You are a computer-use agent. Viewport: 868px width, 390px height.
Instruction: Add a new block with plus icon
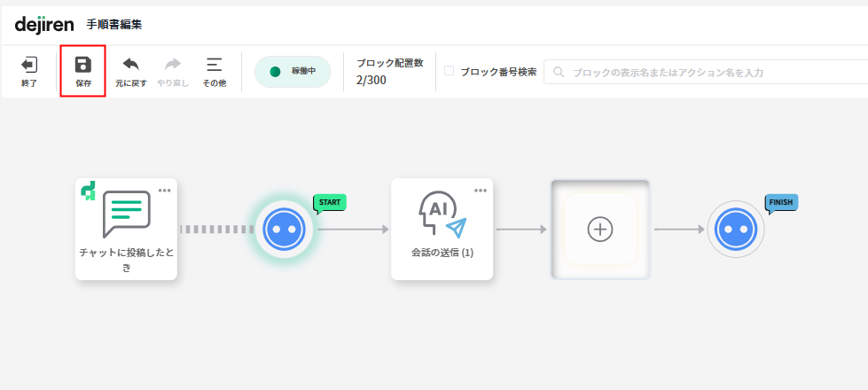click(x=600, y=230)
